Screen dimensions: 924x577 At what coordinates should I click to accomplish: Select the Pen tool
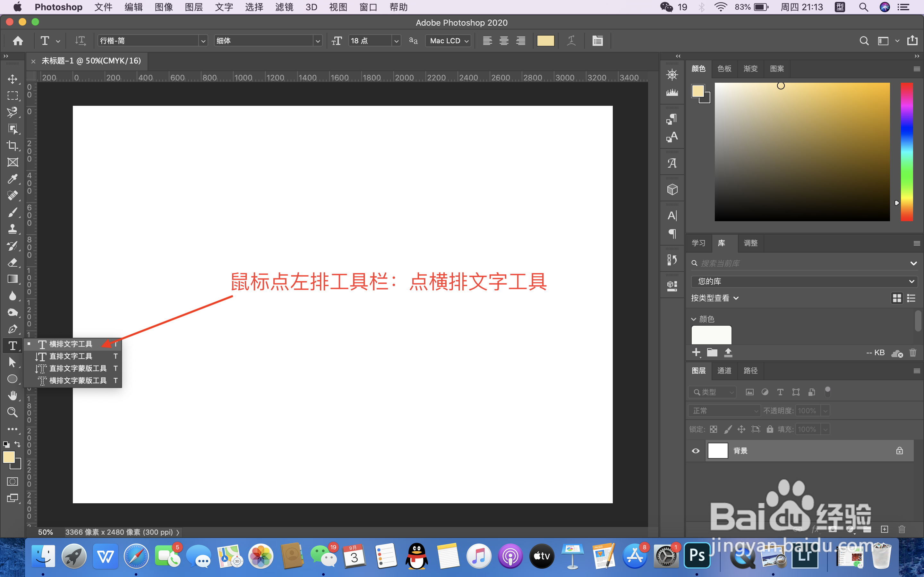[x=13, y=329]
